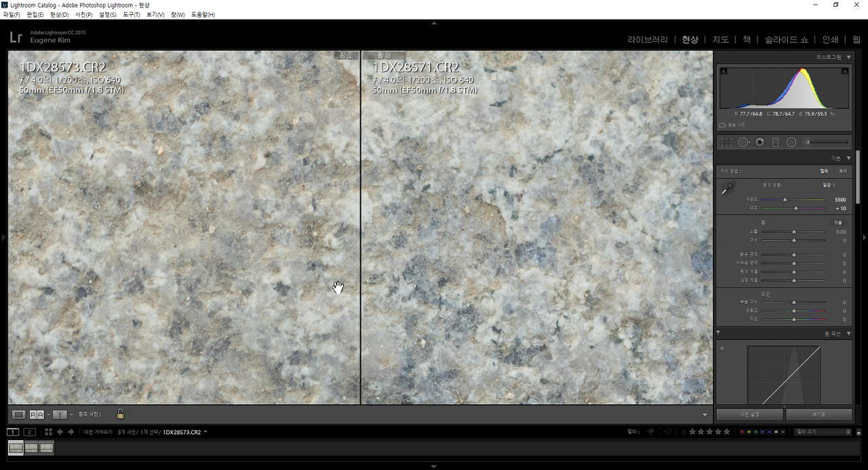Toggle Tone Curve panel on/off switch

[718, 333]
